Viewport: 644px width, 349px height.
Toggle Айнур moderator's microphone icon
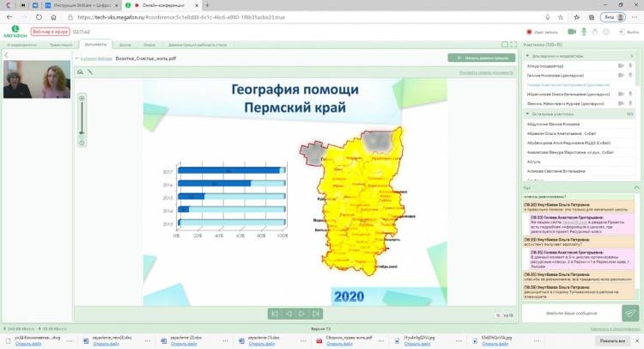pos(629,65)
